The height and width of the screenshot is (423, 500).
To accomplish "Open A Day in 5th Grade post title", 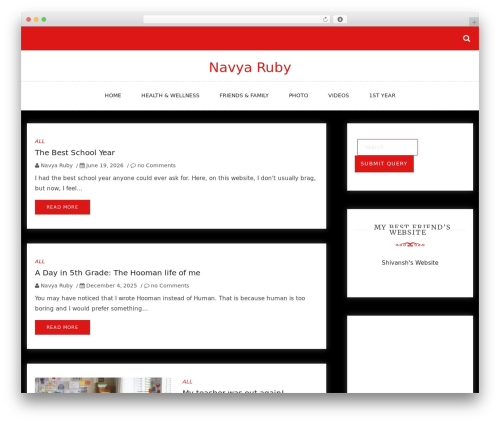I will coord(117,273).
